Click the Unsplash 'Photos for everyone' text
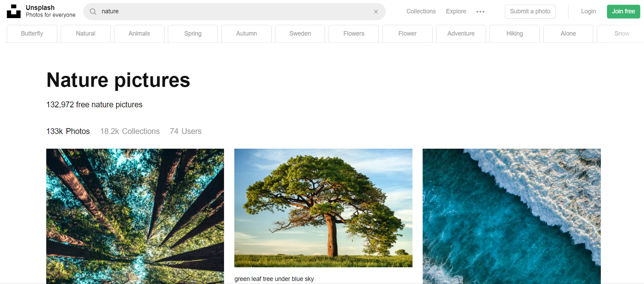644x284 pixels. 50,15
